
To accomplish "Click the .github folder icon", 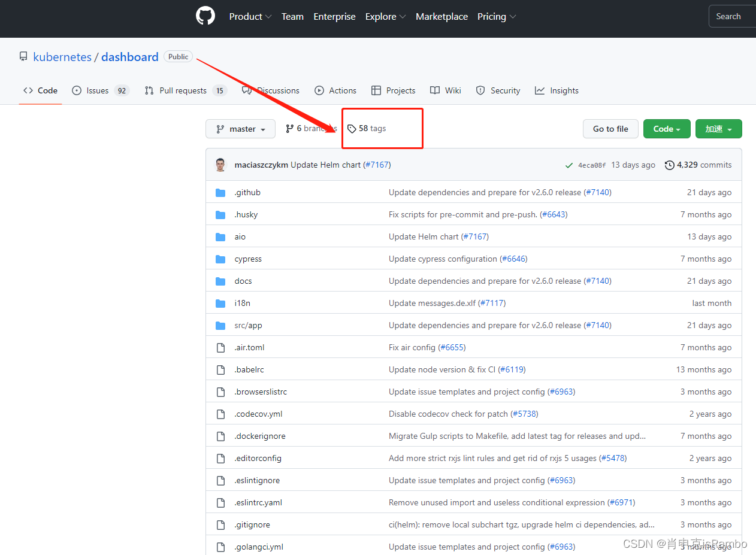I will (220, 193).
